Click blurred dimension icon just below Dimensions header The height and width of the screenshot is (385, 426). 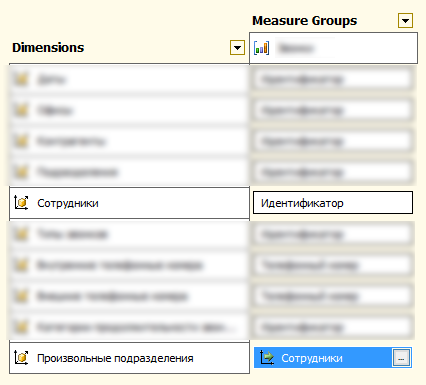[x=21, y=79]
